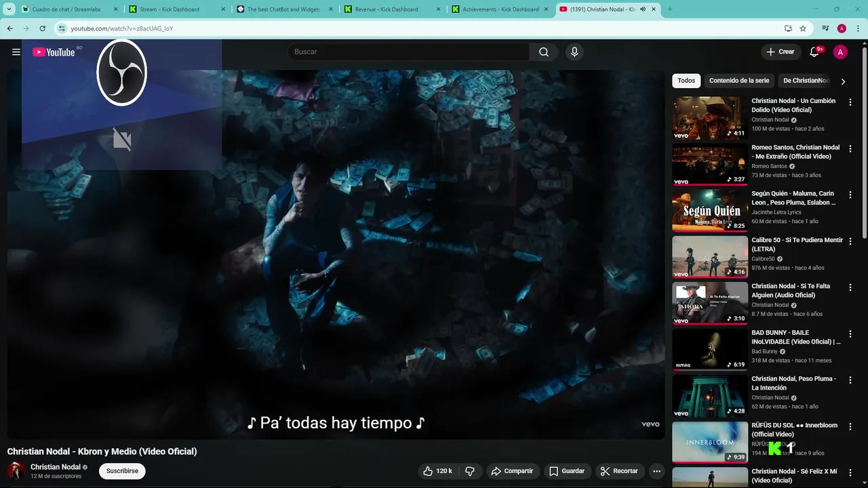Open options for Según Quién video
Image resolution: width=868 pixels, height=488 pixels.
850,195
